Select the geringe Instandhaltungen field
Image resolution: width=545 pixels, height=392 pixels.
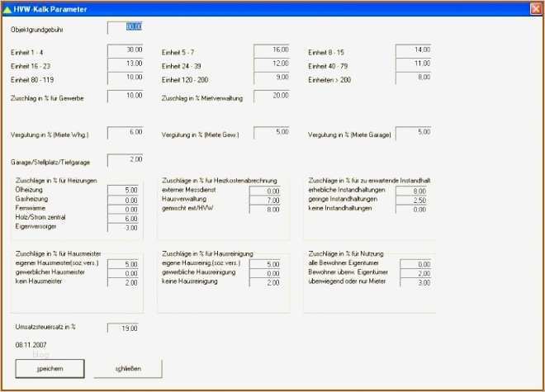(411, 201)
